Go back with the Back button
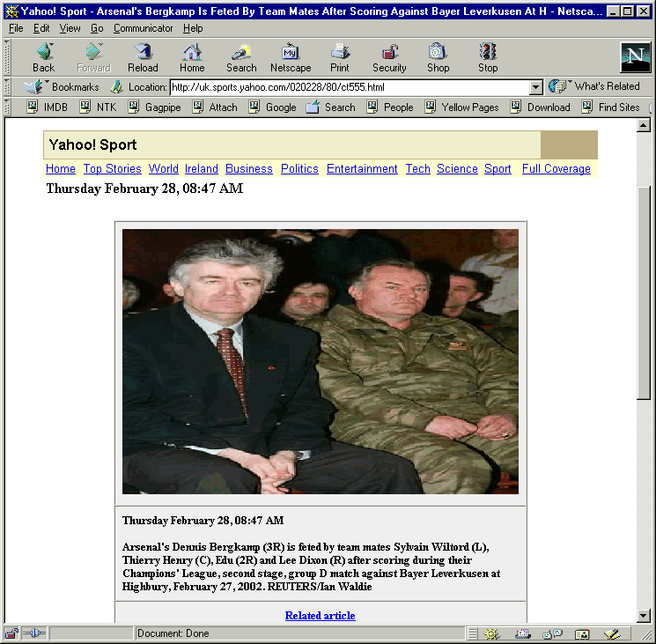 click(x=44, y=58)
